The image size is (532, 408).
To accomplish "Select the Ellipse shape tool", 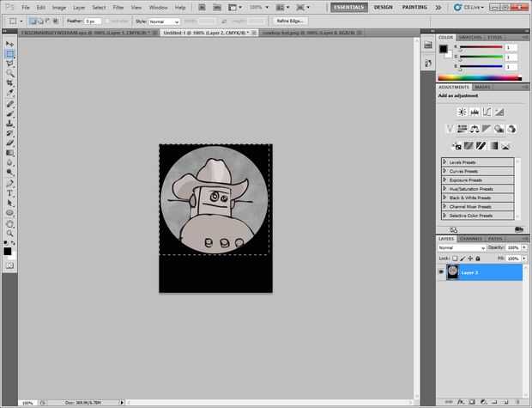I will pos(9,213).
